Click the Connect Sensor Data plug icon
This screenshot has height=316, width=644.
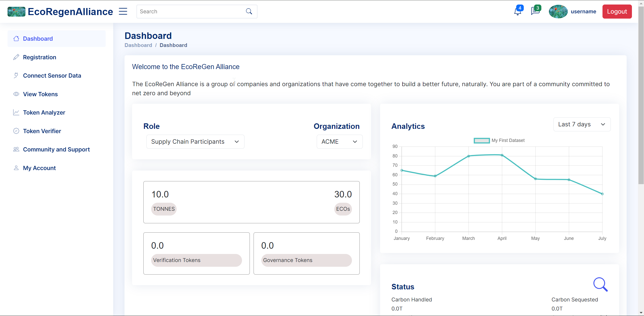pyautogui.click(x=16, y=76)
